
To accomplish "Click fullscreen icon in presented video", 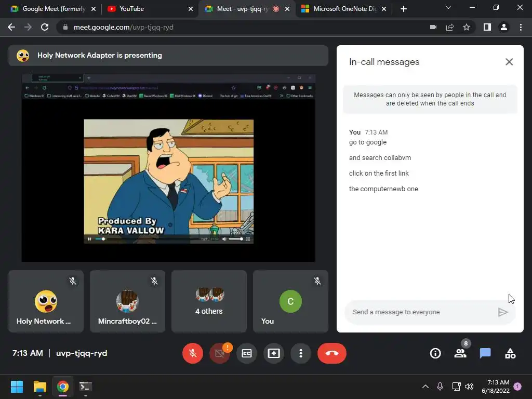I will coord(248,239).
